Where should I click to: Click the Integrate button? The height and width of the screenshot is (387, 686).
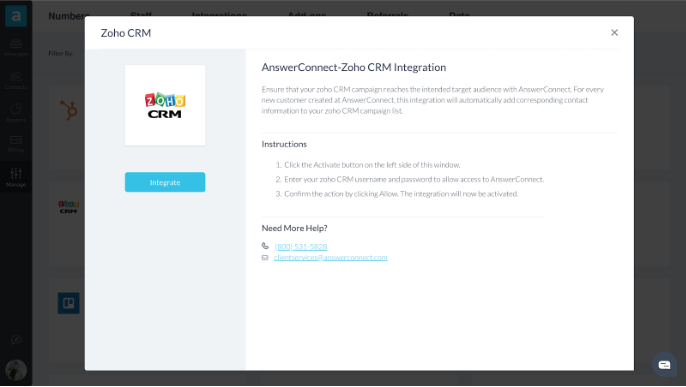pos(165,182)
